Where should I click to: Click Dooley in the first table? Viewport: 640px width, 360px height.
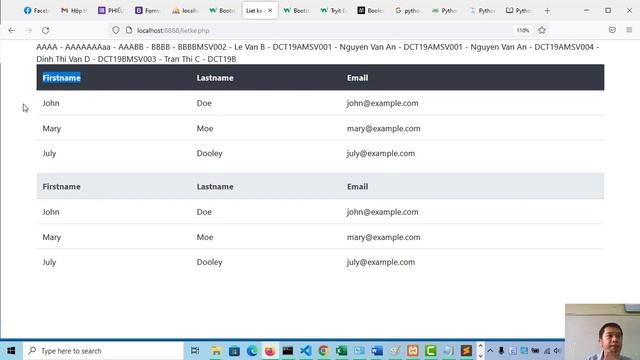(209, 153)
